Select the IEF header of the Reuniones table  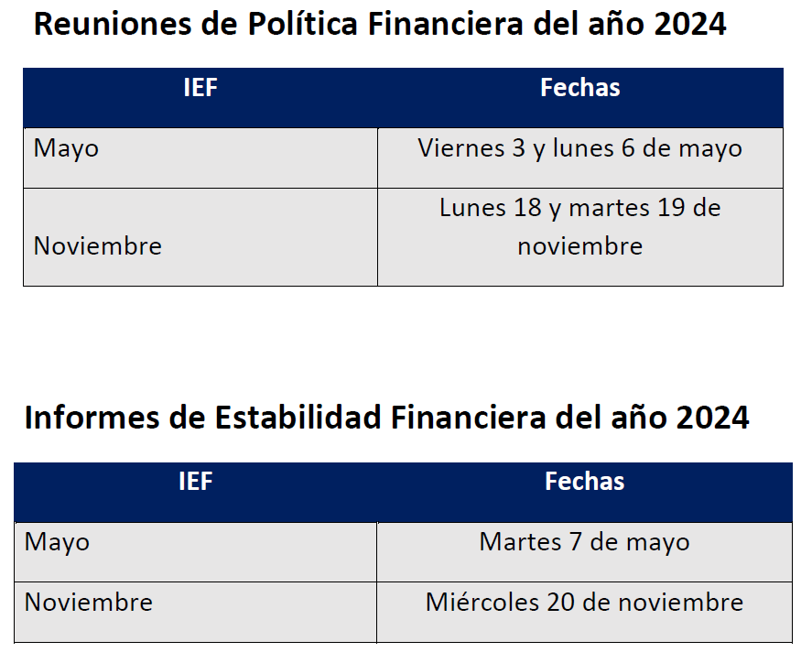200,88
